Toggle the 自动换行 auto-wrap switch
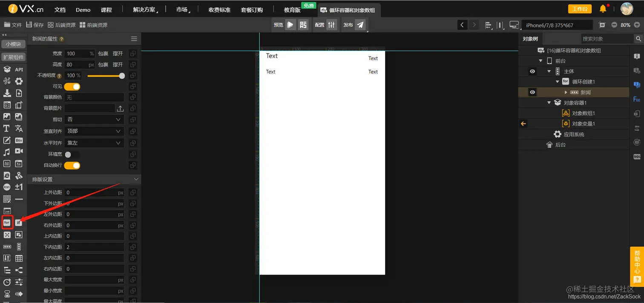 tap(72, 165)
